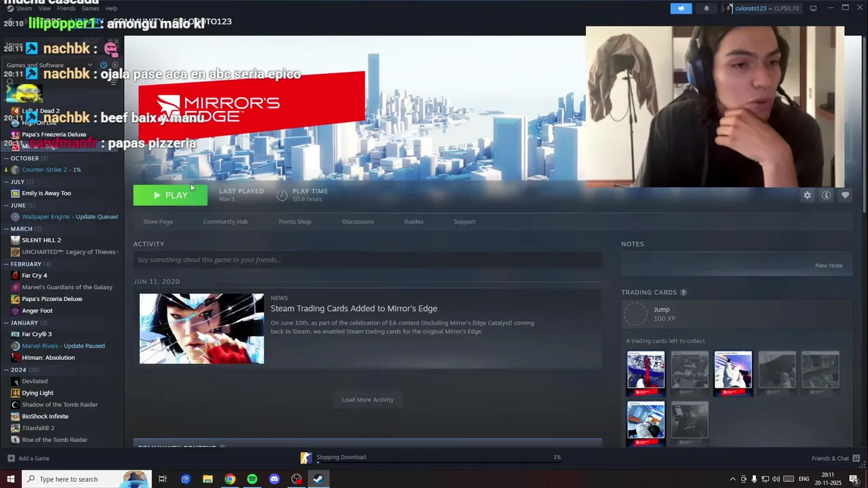Click the Dying Light list icon

15,392
